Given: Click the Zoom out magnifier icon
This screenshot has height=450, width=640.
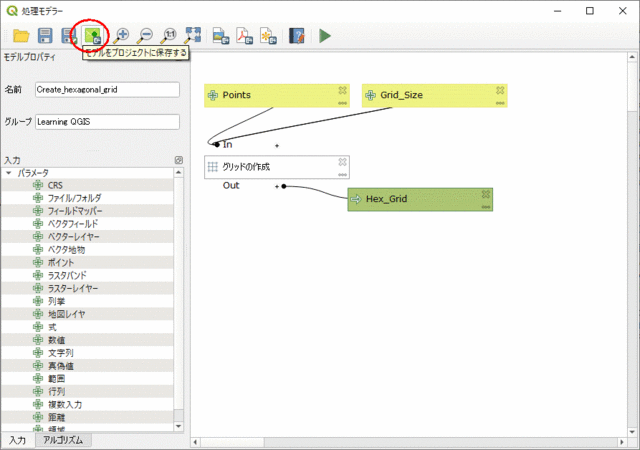Looking at the screenshot, I should click(144, 36).
